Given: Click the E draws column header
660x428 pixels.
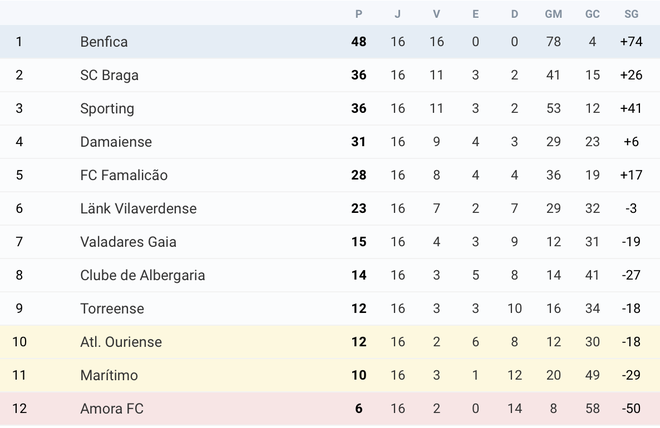Looking at the screenshot, I should (475, 14).
